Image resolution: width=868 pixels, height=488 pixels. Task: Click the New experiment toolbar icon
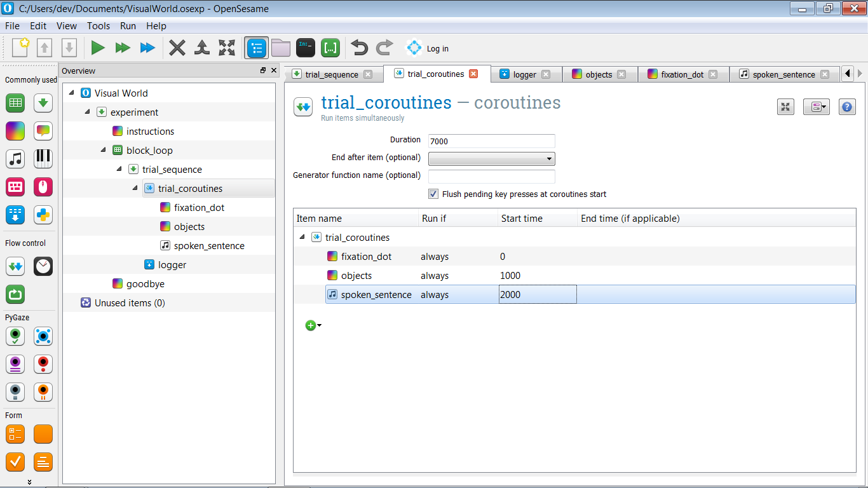coord(20,48)
